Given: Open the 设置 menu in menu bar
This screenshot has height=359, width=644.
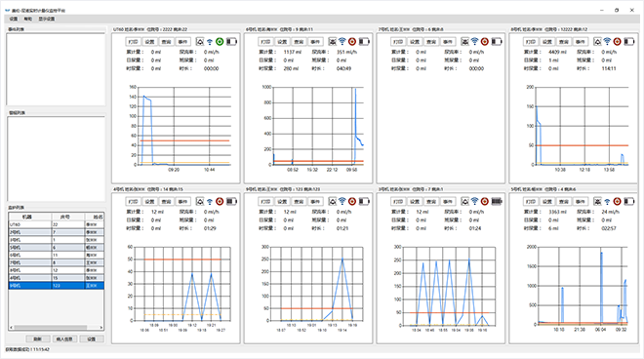Looking at the screenshot, I should pyautogui.click(x=14, y=19).
